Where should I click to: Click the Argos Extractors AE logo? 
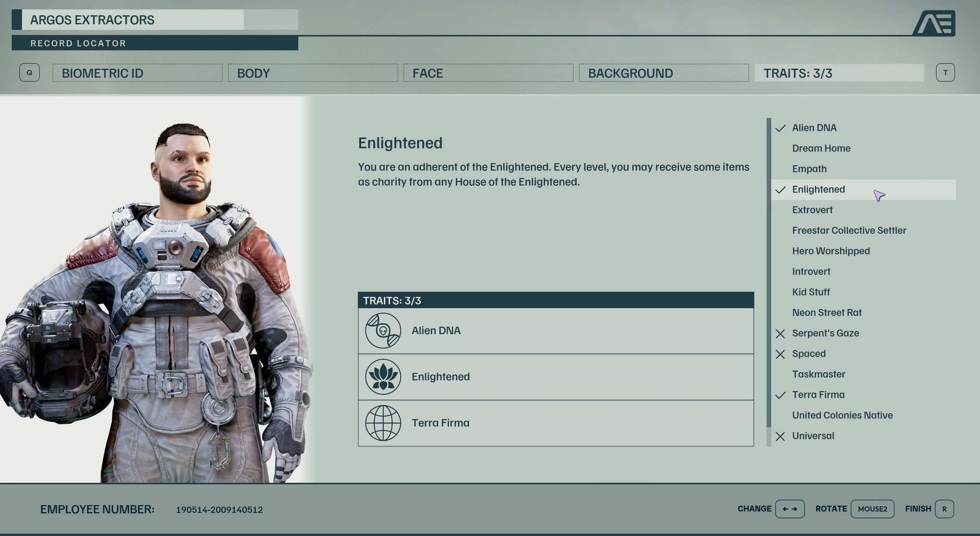click(934, 23)
